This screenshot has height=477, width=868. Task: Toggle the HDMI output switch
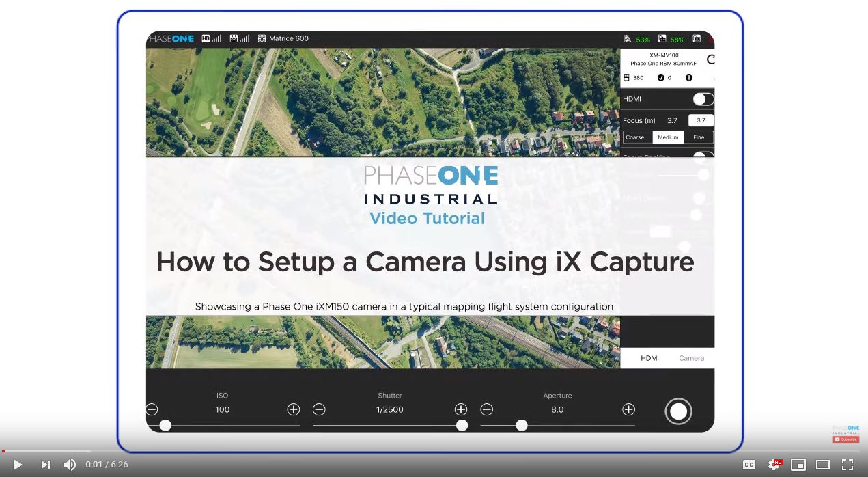701,98
